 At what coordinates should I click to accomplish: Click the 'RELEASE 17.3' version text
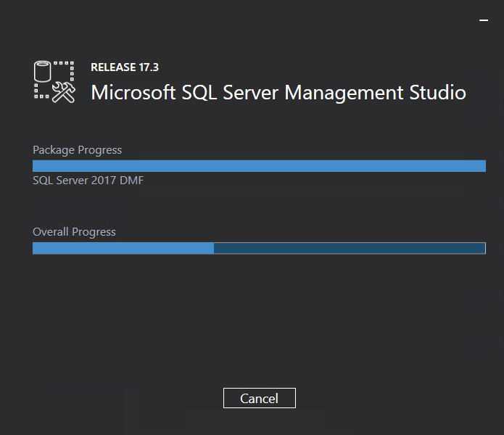point(125,67)
